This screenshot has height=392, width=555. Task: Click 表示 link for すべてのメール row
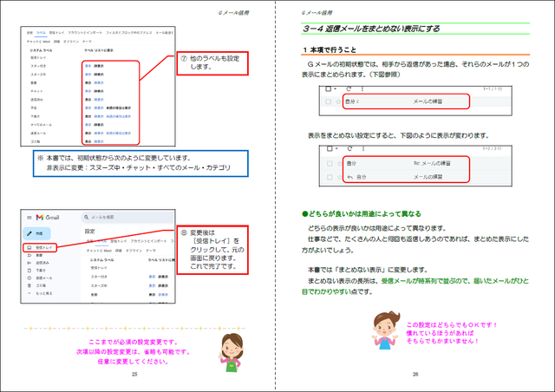(88, 125)
